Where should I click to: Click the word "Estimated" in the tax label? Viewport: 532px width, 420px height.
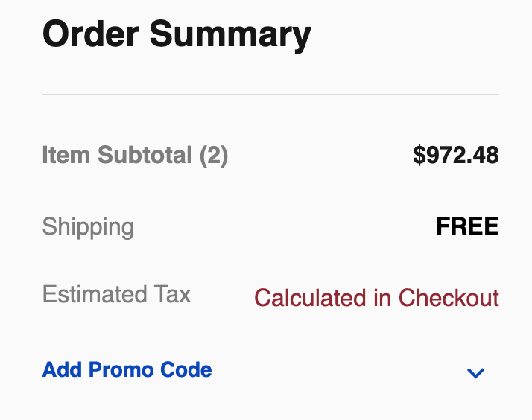(x=92, y=294)
